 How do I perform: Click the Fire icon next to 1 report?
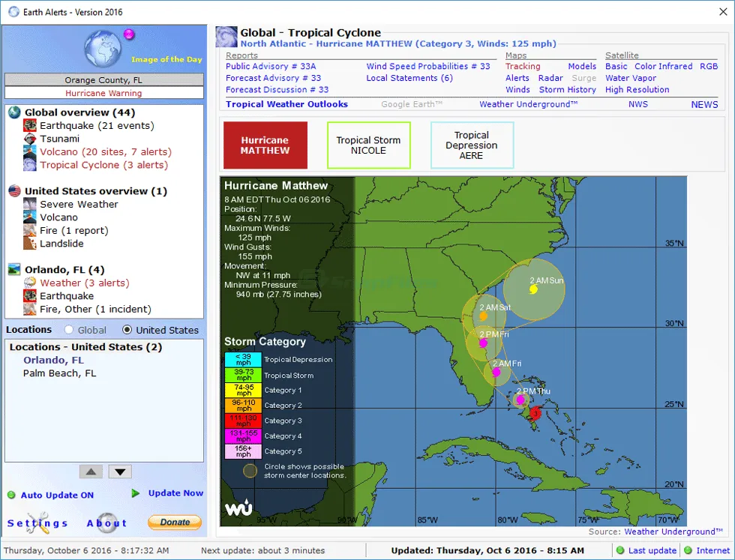(29, 231)
